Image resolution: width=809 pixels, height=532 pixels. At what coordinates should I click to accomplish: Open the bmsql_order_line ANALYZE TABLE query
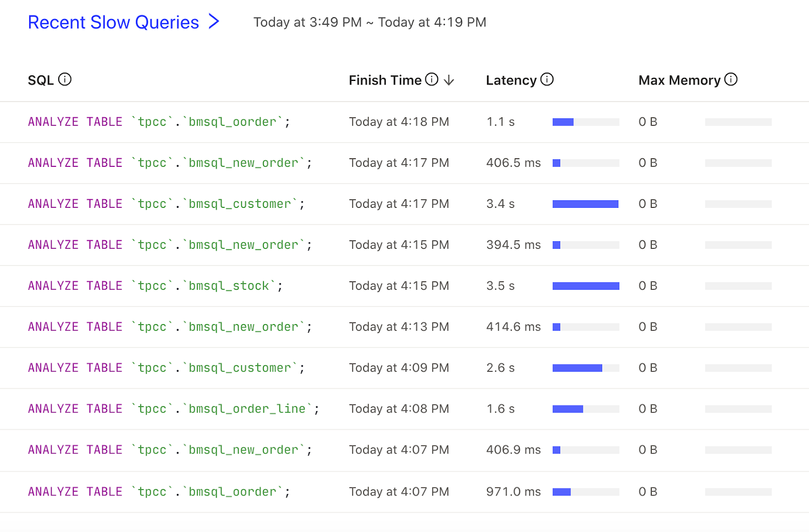[173, 409]
